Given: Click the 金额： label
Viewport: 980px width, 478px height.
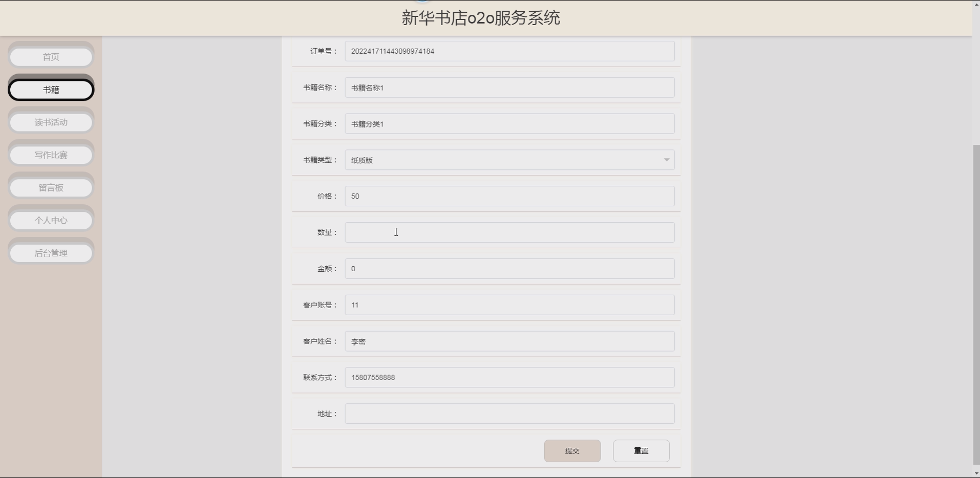Looking at the screenshot, I should click(328, 269).
